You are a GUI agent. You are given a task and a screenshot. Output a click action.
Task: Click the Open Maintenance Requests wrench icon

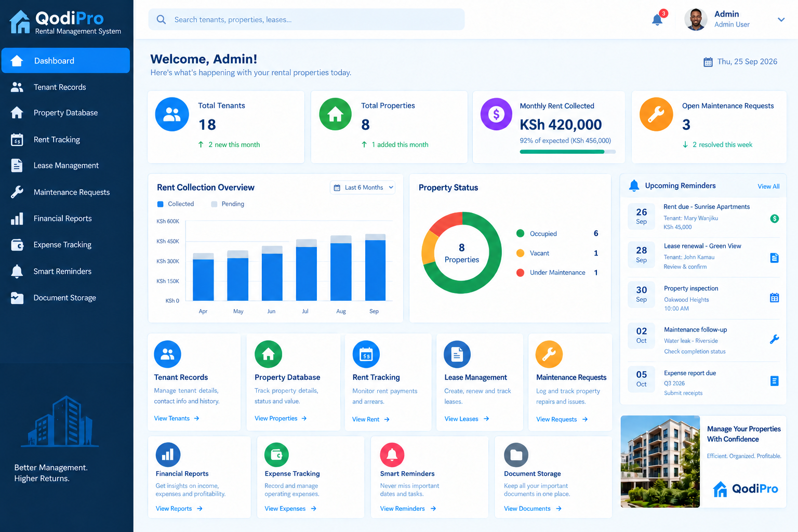point(656,114)
